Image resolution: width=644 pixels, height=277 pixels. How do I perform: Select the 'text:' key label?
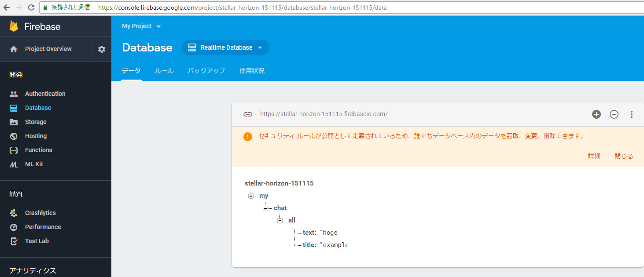click(309, 233)
